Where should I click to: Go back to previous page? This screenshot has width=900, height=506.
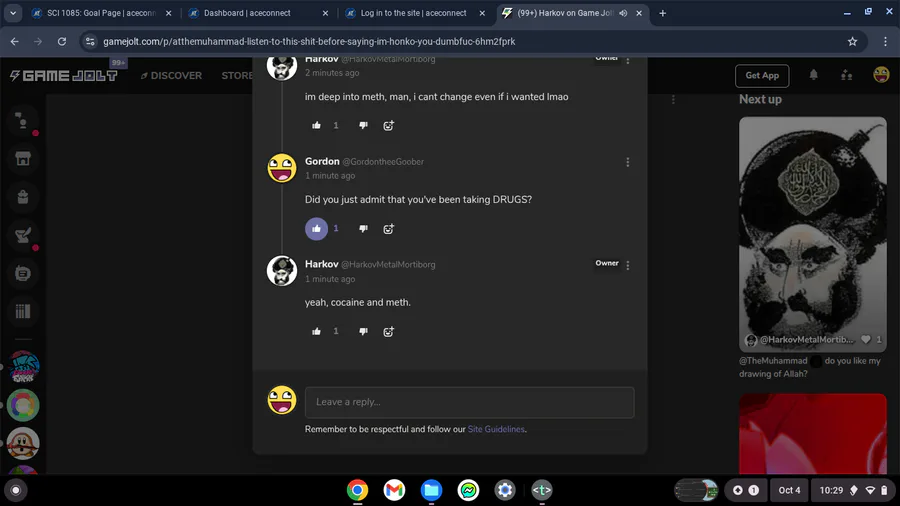click(14, 41)
